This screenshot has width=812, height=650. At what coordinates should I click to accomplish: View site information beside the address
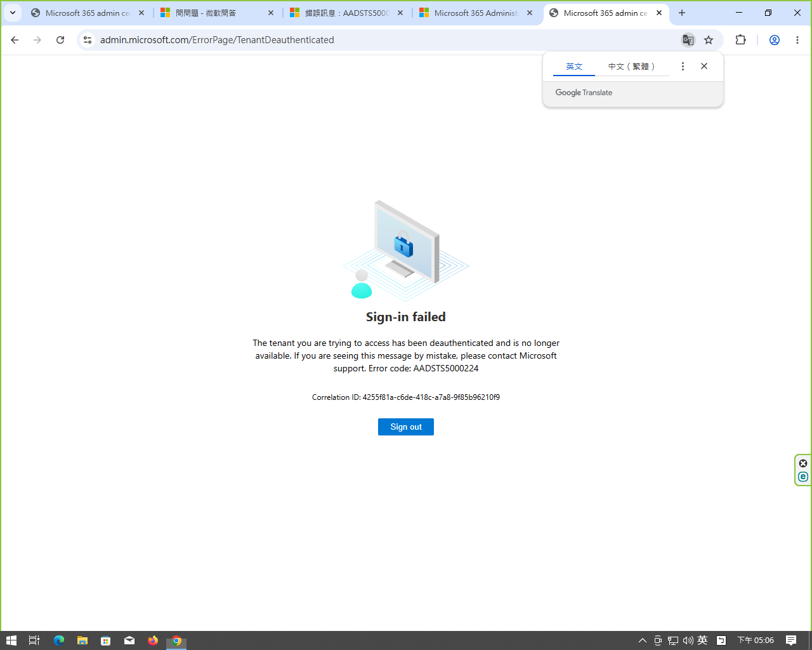pyautogui.click(x=88, y=40)
